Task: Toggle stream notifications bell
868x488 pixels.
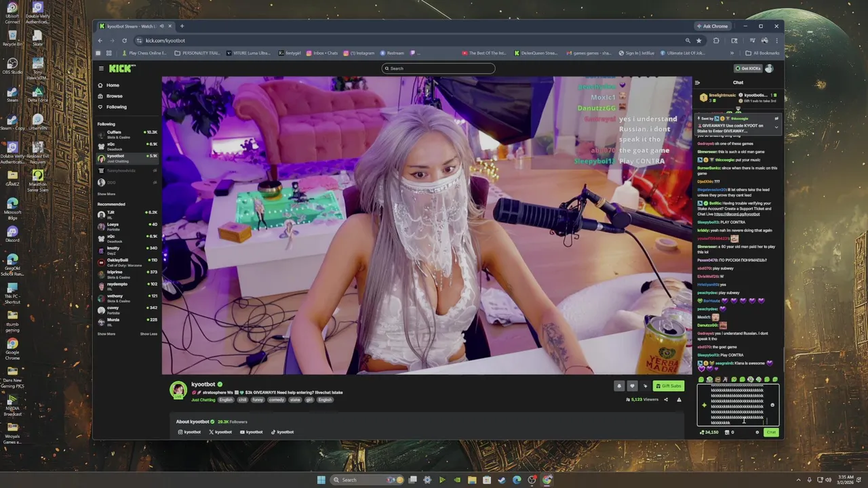Action: [x=618, y=386]
